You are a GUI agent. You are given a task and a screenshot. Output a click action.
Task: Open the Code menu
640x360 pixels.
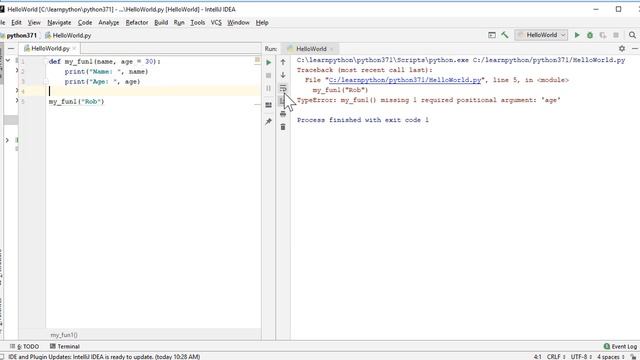tap(85, 22)
